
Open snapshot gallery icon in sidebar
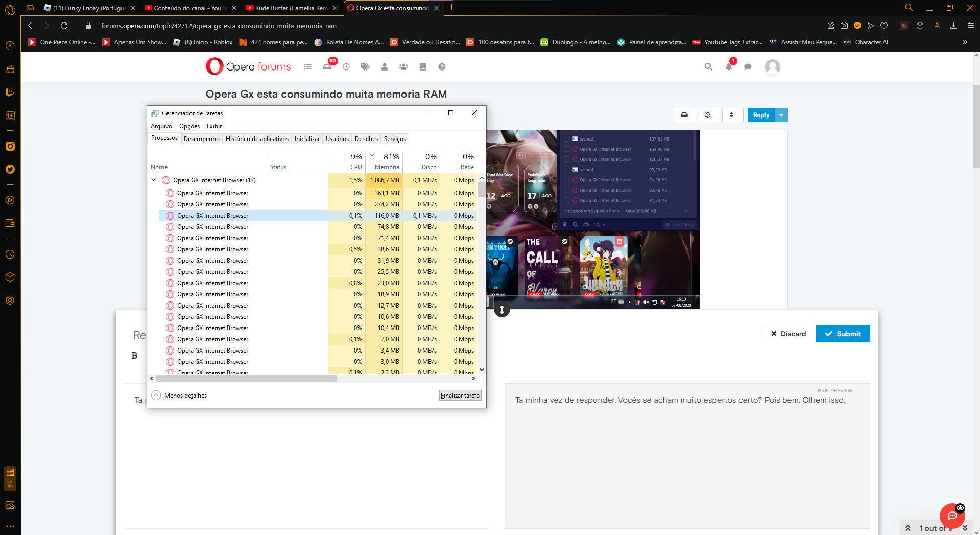coord(10,505)
